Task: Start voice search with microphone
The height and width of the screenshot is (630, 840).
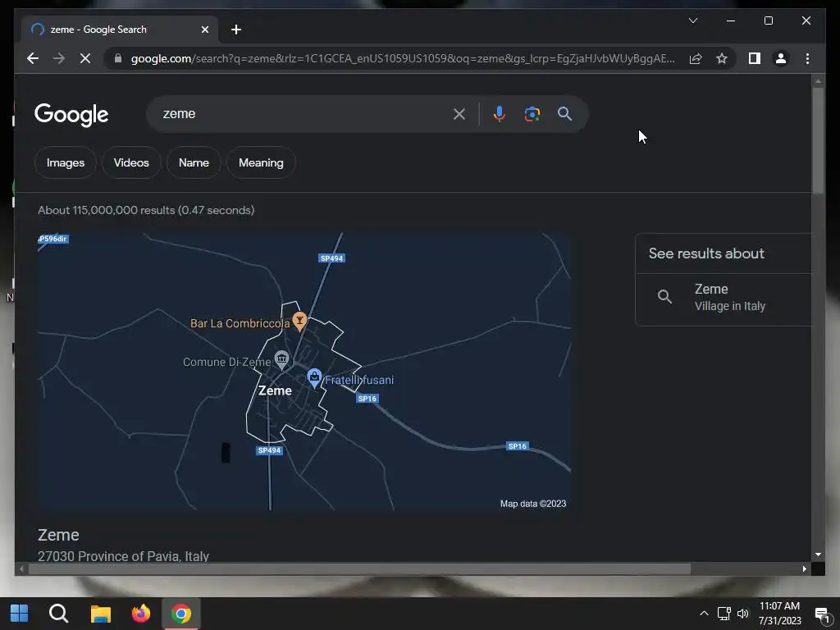Action: (x=500, y=113)
